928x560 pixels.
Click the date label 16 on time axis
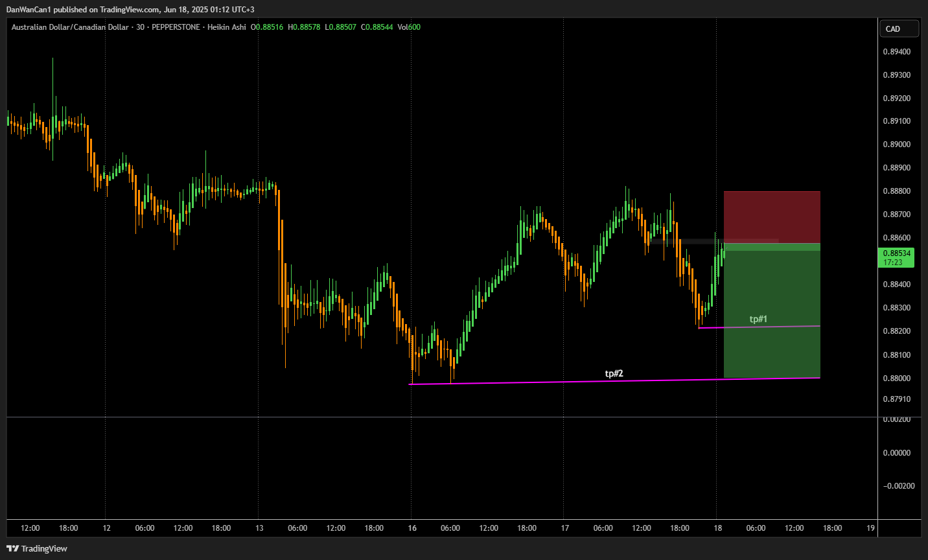412,528
